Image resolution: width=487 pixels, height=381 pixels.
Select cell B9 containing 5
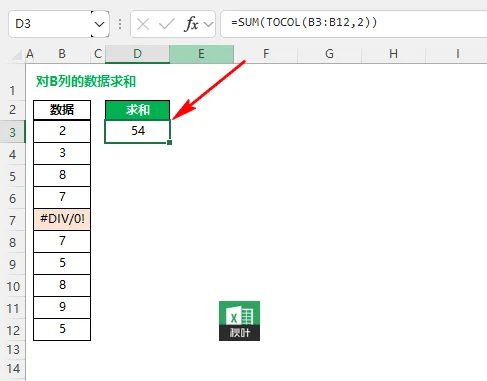coord(62,263)
